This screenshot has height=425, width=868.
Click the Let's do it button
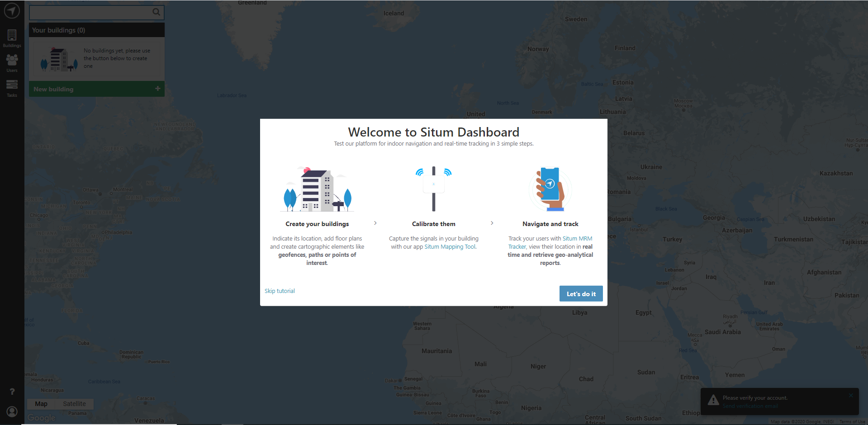tap(581, 293)
